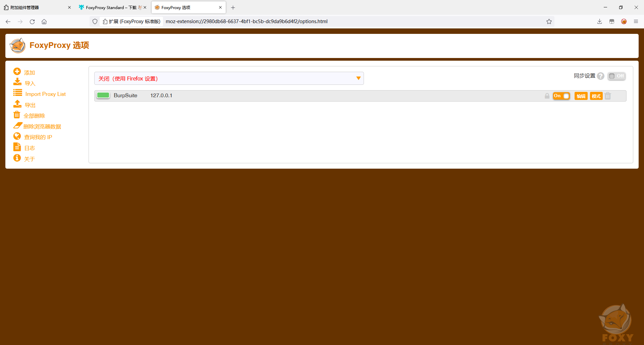Click the eraser icon for deleting browser data
The width and height of the screenshot is (644, 345).
(x=18, y=125)
